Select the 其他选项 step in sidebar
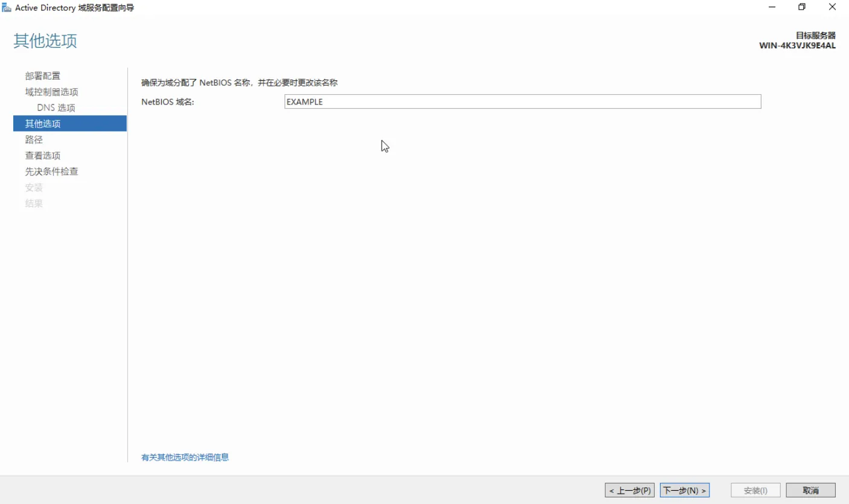 [43, 124]
